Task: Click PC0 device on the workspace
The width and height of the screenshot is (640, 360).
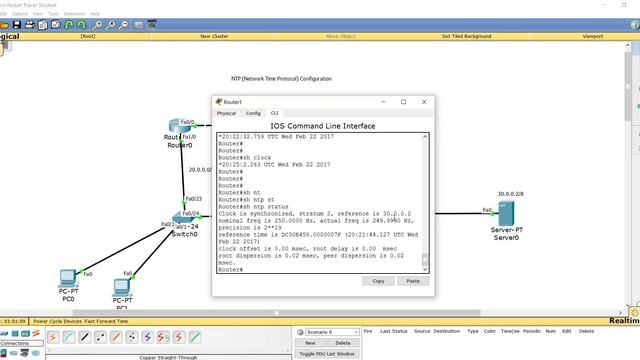Action: [x=67, y=278]
